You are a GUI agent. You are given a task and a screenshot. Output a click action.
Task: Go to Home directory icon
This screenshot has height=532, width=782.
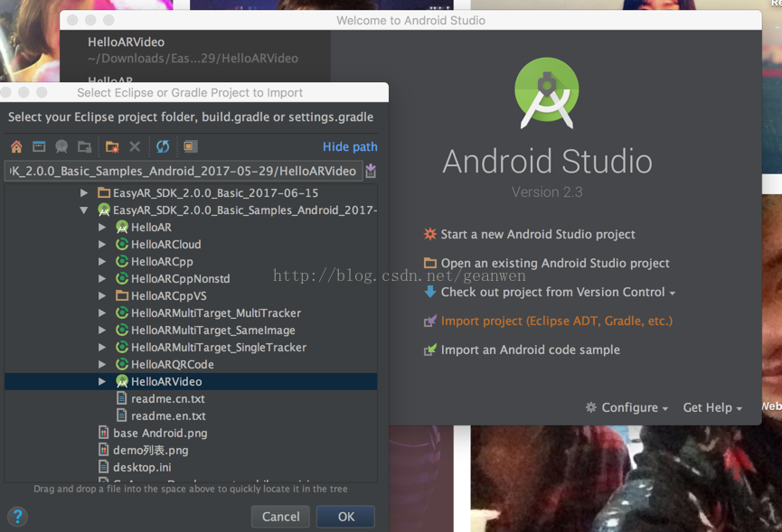(16, 146)
